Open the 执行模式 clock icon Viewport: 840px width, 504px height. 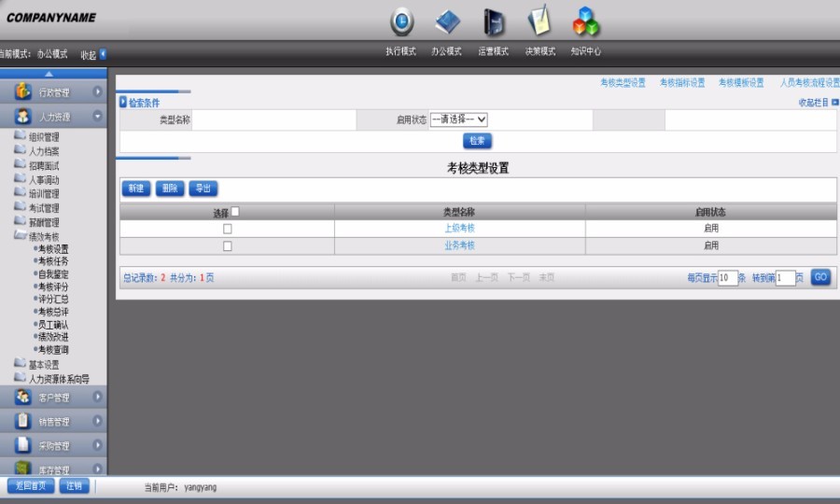(401, 22)
